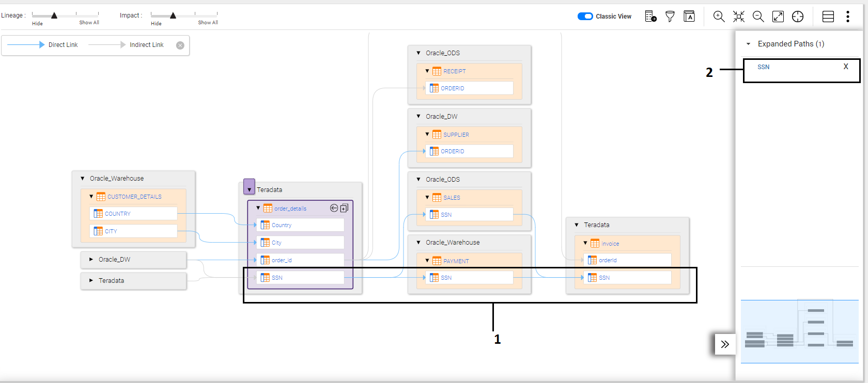Click Show All under Lineage slider
The image size is (868, 383).
[89, 23]
